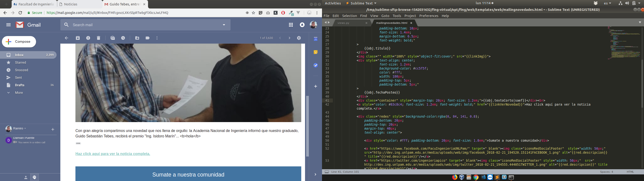Screen dimensions: 644x181
Task: Hide the Gmail side panel arrow
Action: [315, 174]
